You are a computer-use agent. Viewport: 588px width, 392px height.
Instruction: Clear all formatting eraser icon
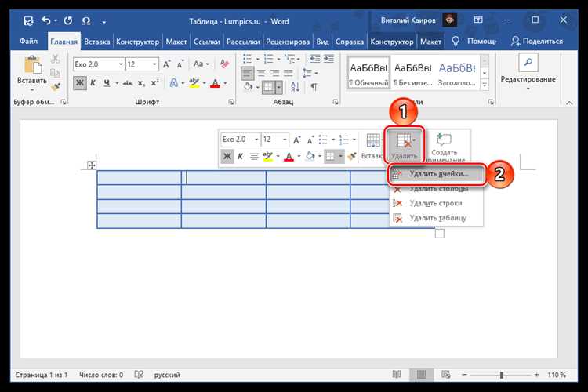coord(225,64)
